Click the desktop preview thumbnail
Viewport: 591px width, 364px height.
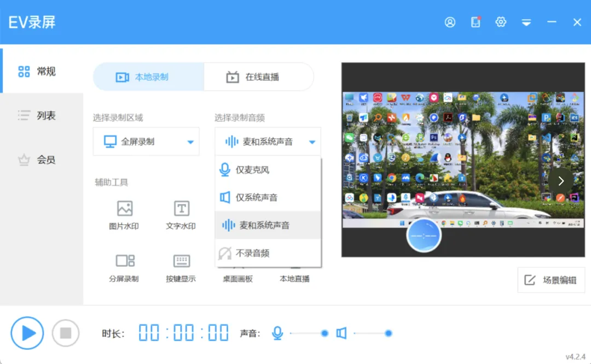(x=463, y=159)
